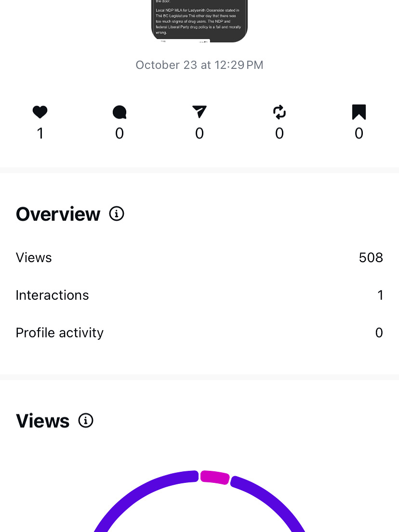Tap the bookmark saves icon
This screenshot has height=532, width=399.
[359, 112]
